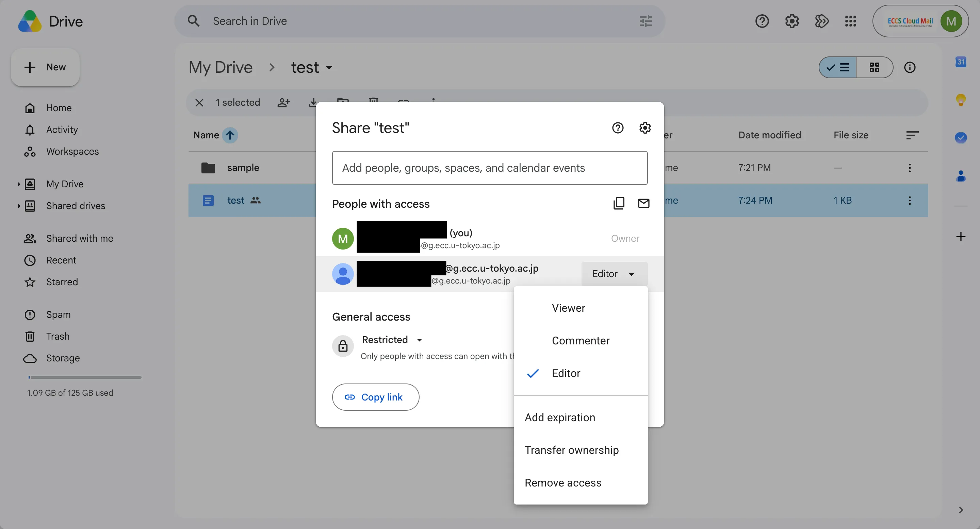This screenshot has height=529, width=980.
Task: Open the account avatar M in header
Action: pos(951,21)
